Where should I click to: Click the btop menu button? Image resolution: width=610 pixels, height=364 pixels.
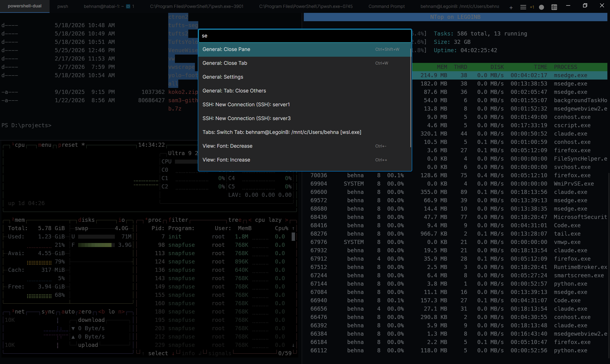coord(45,145)
